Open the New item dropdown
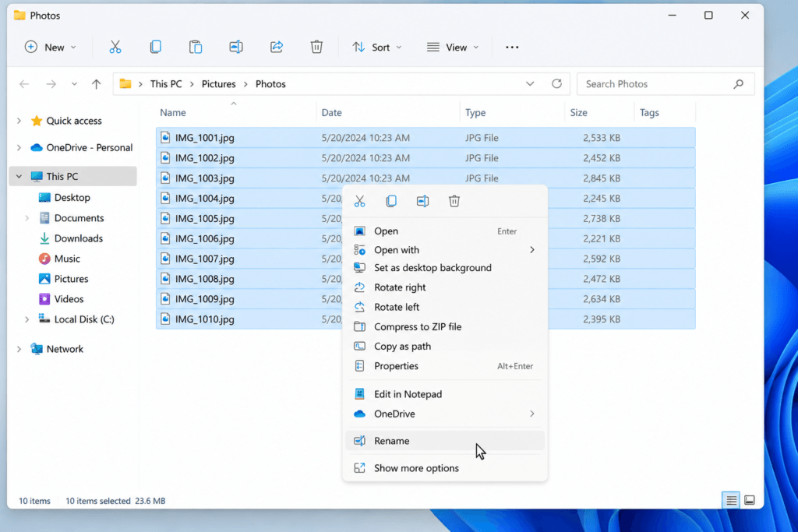Screen dimensions: 798x532 [x=51, y=48]
